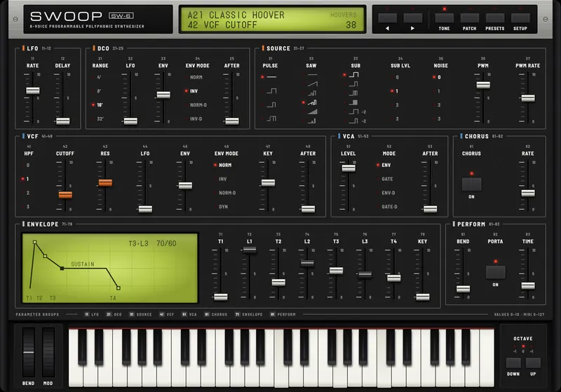Select the filled block sub waveform
561x392 pixels.
pyautogui.click(x=353, y=102)
